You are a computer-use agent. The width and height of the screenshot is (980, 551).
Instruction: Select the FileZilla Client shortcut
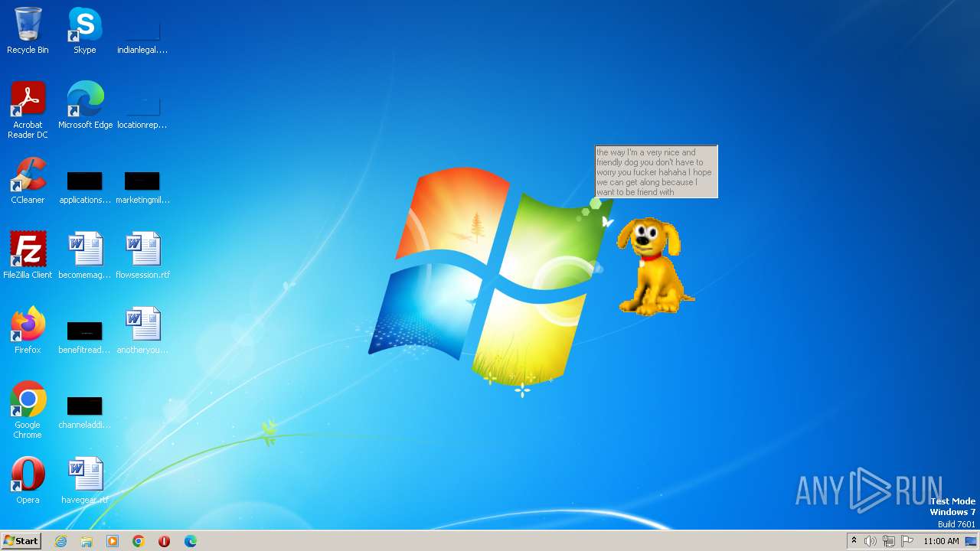[x=28, y=255]
